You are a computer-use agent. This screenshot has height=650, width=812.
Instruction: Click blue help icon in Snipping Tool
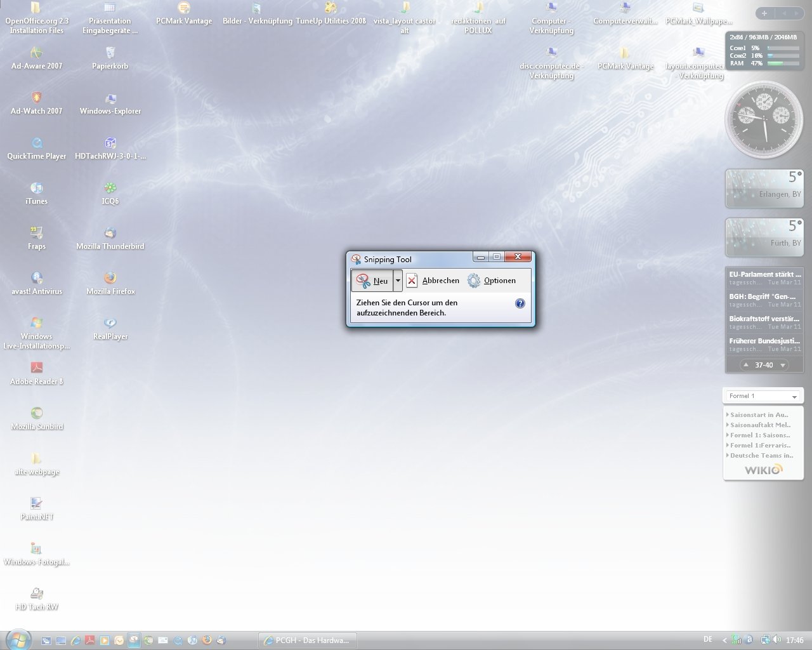520,303
